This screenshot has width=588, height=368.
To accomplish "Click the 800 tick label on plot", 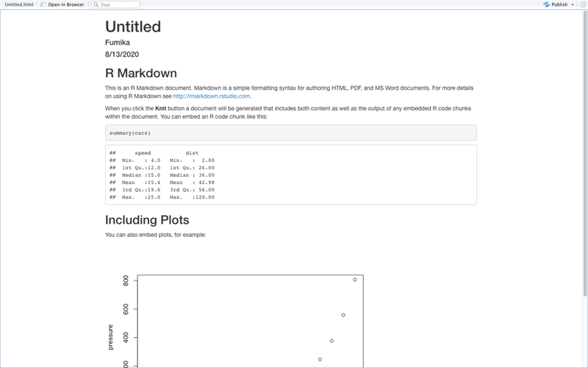I will point(126,280).
